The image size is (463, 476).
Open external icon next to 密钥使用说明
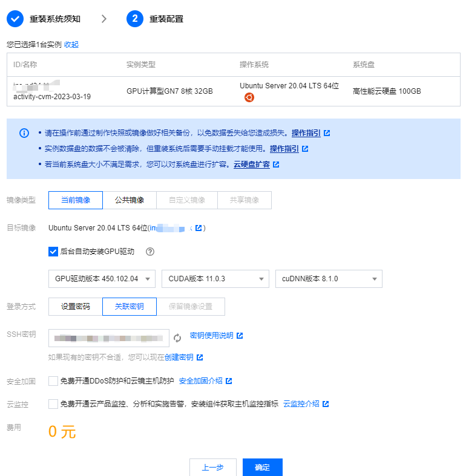tap(240, 336)
